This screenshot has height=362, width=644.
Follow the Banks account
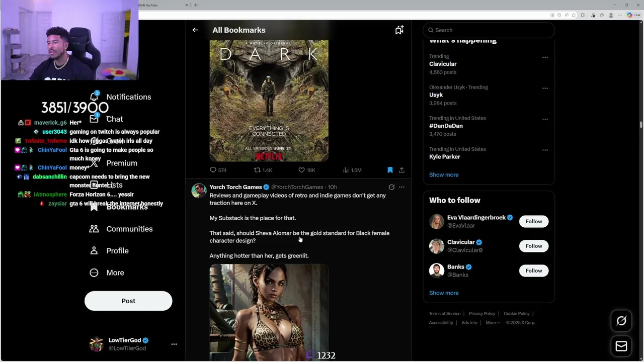[534, 270]
